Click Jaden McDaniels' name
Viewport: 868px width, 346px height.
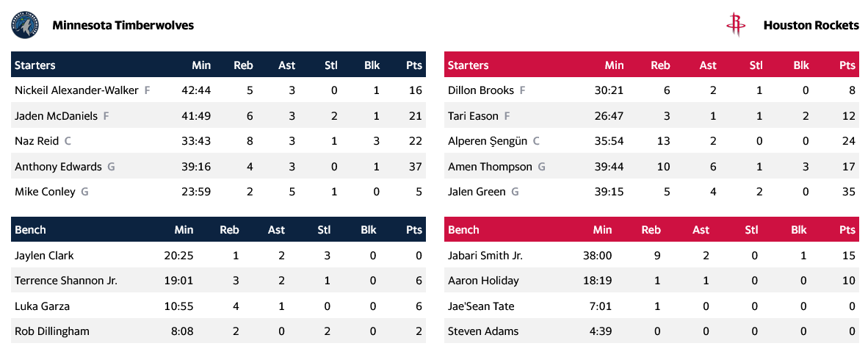pos(56,116)
